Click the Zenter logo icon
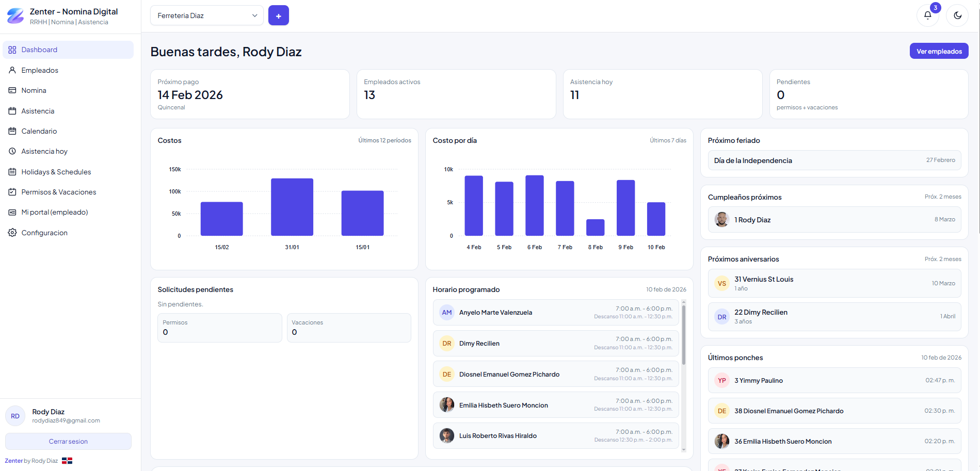 click(x=15, y=16)
